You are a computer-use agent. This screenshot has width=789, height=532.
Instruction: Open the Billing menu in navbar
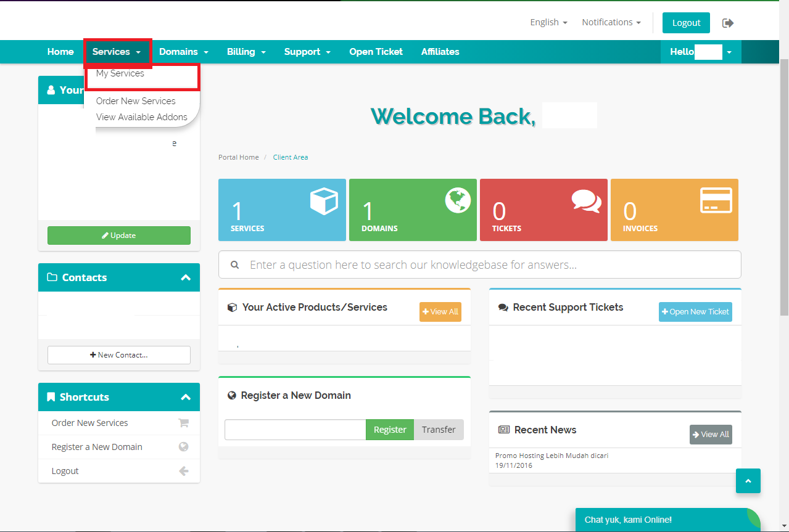(x=246, y=52)
